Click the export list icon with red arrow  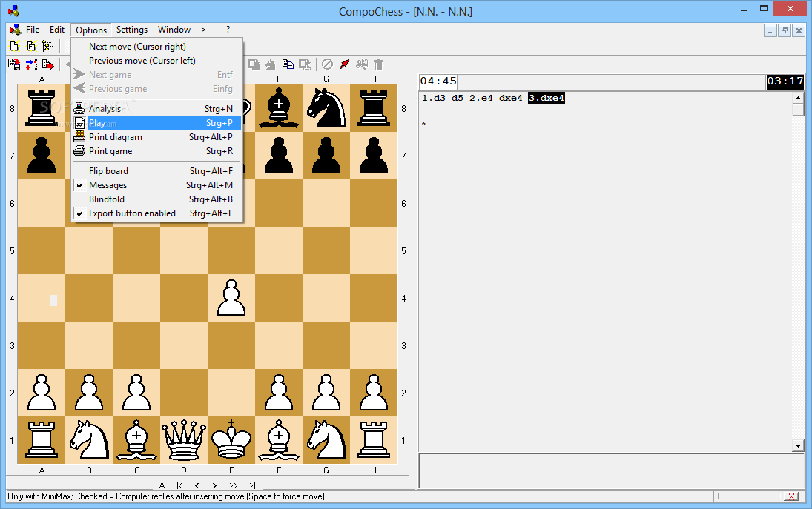coord(47,64)
